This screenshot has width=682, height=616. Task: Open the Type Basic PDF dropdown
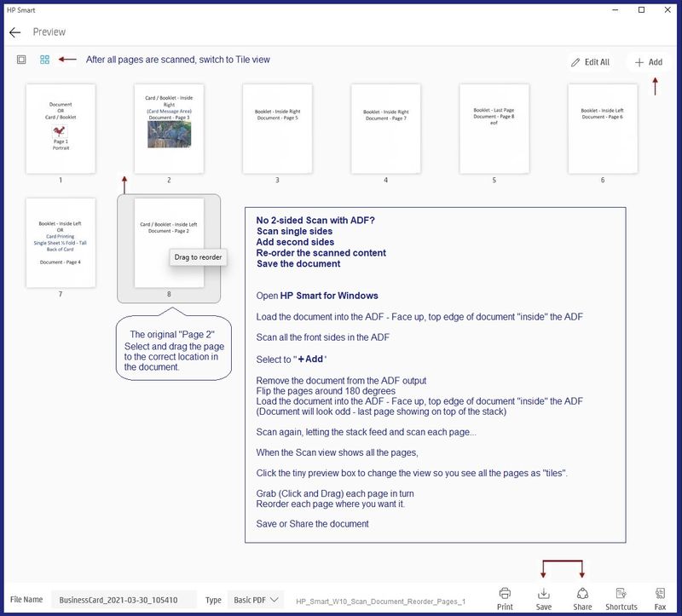point(256,600)
